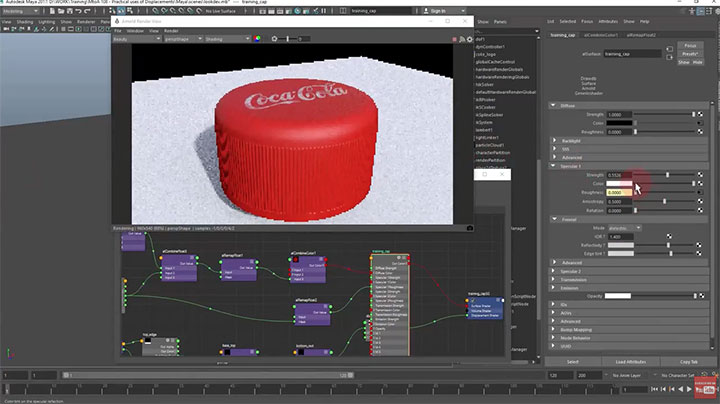
Task: Click the play backward button on timeline
Action: pyautogui.click(x=681, y=389)
